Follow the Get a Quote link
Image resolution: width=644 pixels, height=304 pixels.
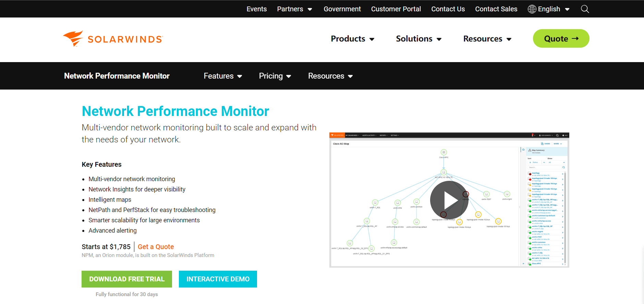click(x=156, y=247)
